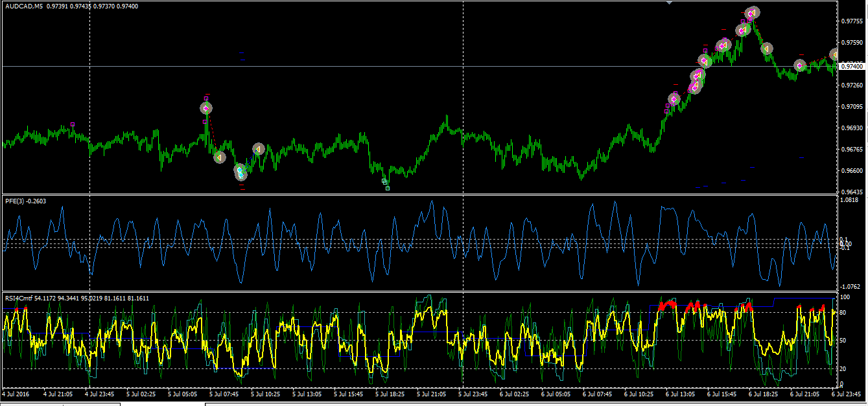Click the 6 Jul 21:05 time label
868x406 pixels.
(805, 394)
